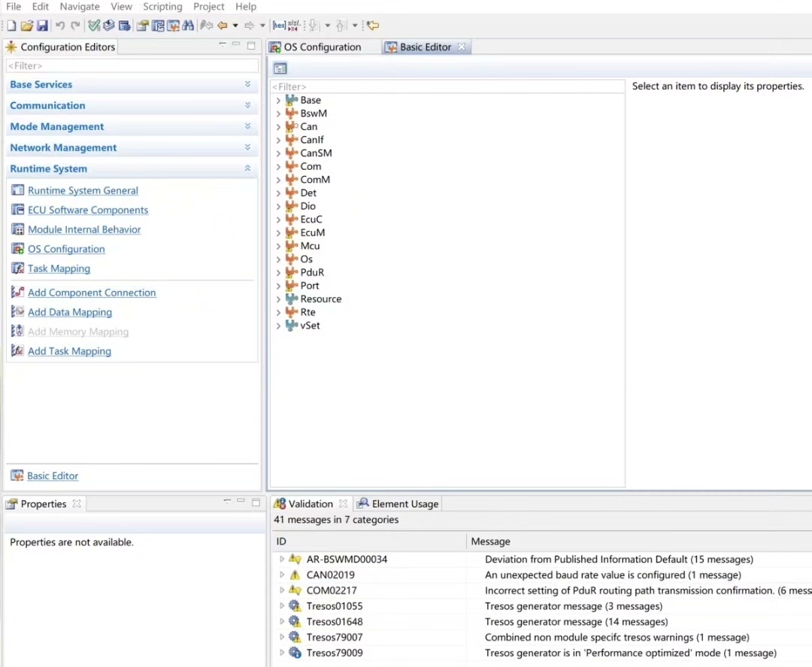Collapse the Runtime System section
This screenshot has width=812, height=667.
[247, 169]
